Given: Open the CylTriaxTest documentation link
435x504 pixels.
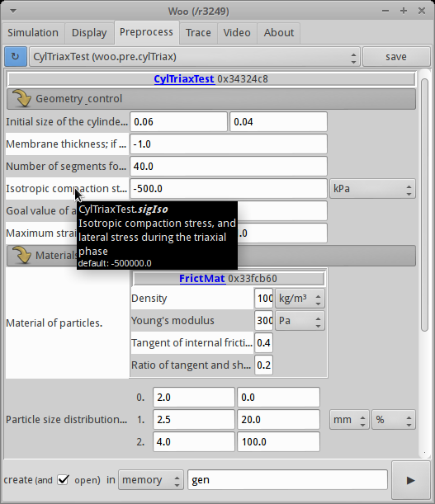Looking at the screenshot, I should [184, 79].
